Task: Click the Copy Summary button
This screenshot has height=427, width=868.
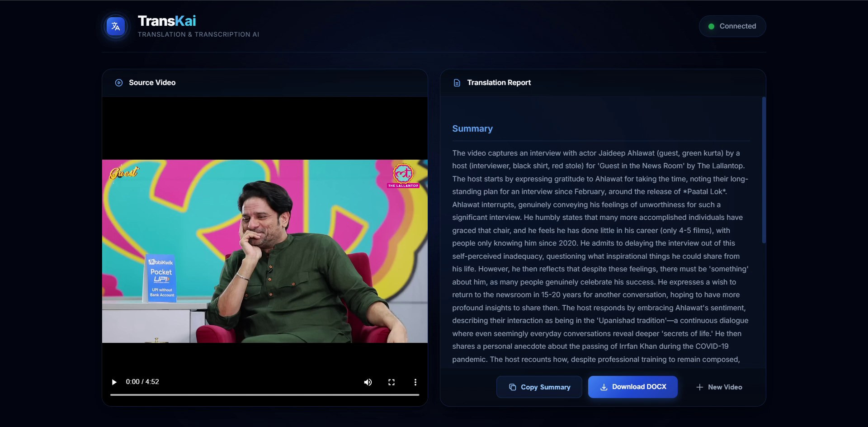Action: click(539, 387)
